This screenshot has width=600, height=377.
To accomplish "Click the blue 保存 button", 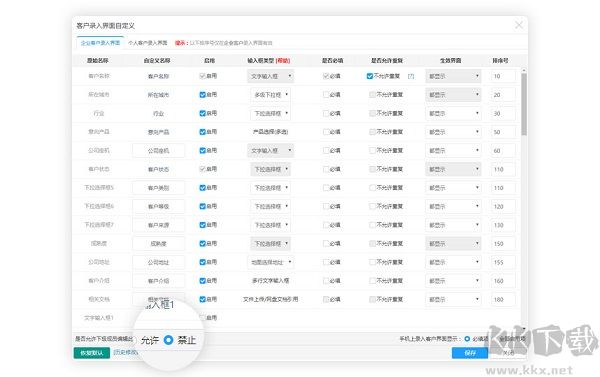I will [x=470, y=353].
